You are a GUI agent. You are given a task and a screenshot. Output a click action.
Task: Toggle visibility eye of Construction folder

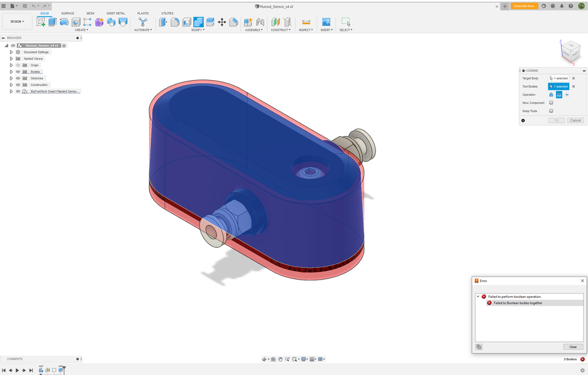click(18, 85)
